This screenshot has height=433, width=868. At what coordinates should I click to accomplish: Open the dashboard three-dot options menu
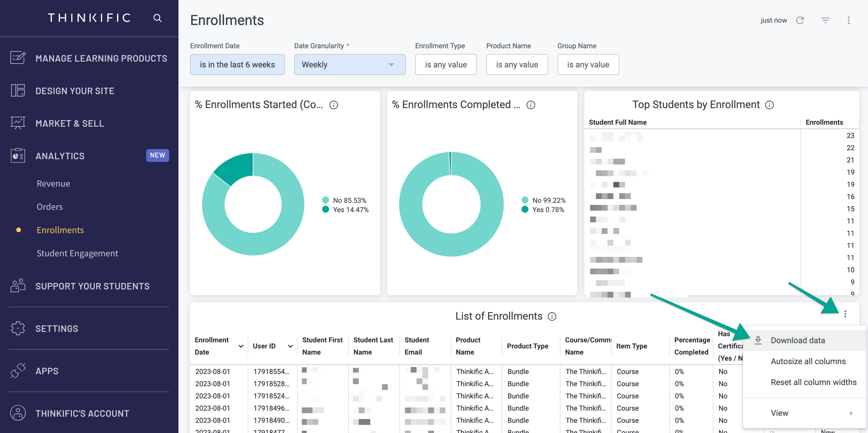click(x=849, y=20)
